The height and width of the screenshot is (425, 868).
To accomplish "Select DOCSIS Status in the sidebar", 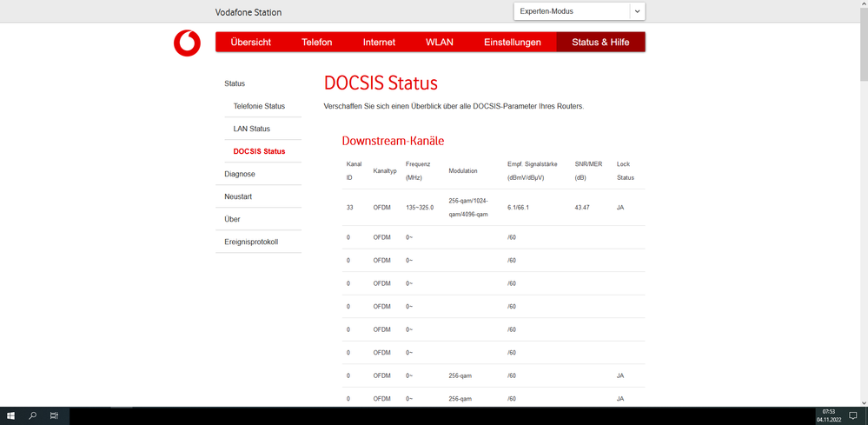I will pos(259,151).
